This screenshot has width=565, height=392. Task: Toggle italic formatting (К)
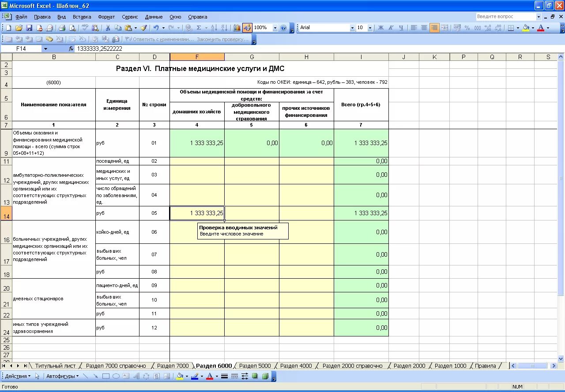(391, 28)
